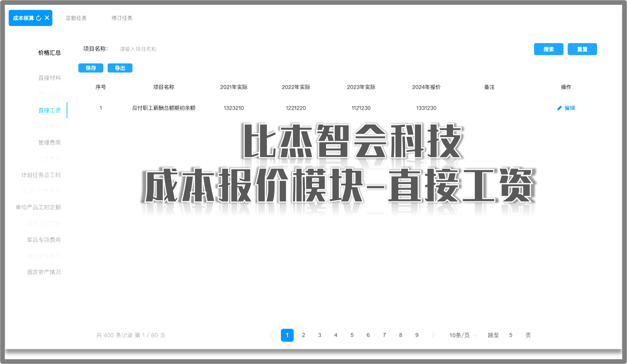Go to page 6
627x364 pixels.
click(368, 335)
